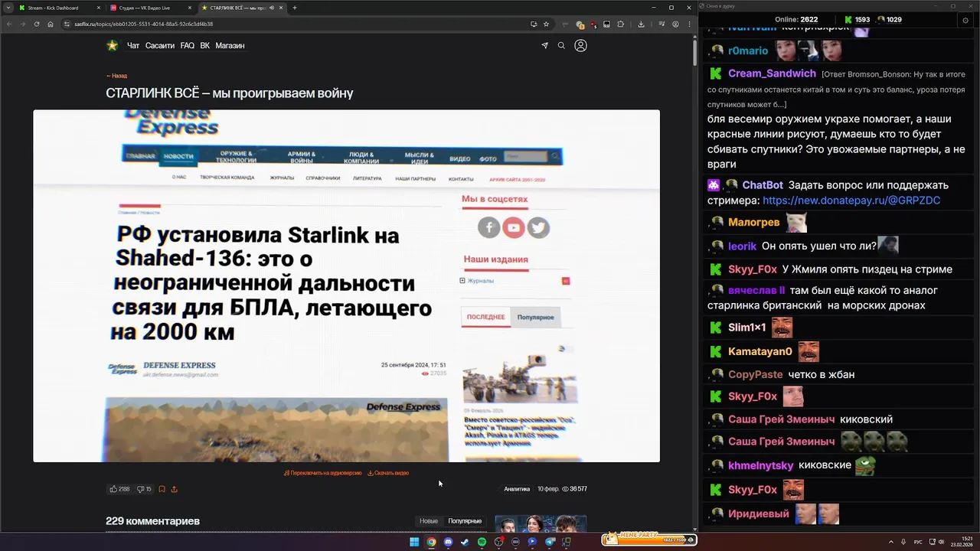The width and height of the screenshot is (980, 551).
Task: Open new browser tab
Action: pos(295,8)
